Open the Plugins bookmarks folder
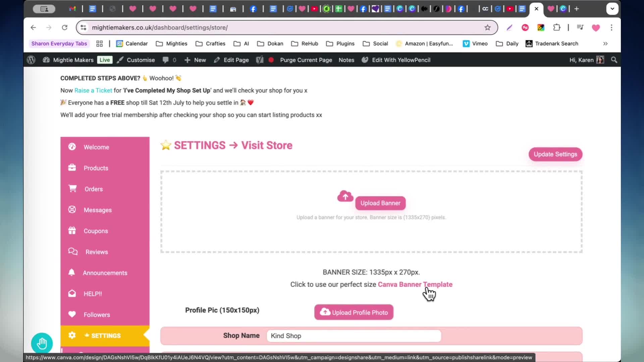Screen dimensions: 644x362 (340, 44)
